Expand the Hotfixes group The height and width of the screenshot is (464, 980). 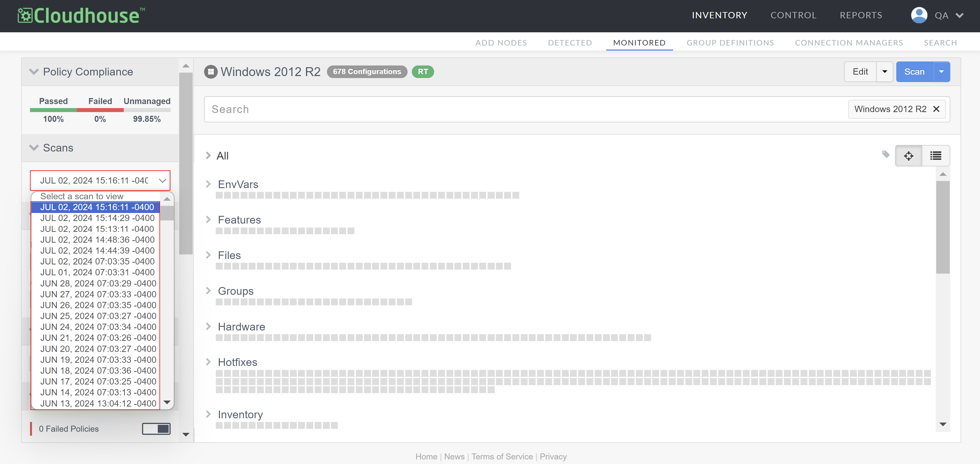pos(208,362)
